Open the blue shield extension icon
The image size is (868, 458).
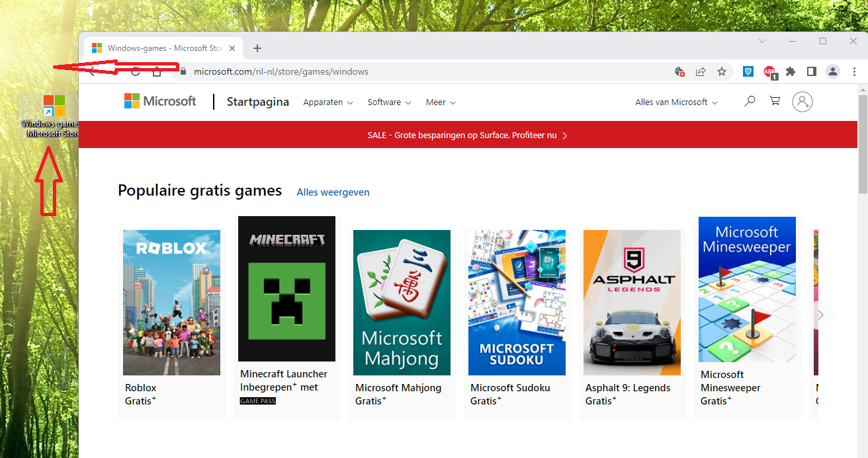748,71
